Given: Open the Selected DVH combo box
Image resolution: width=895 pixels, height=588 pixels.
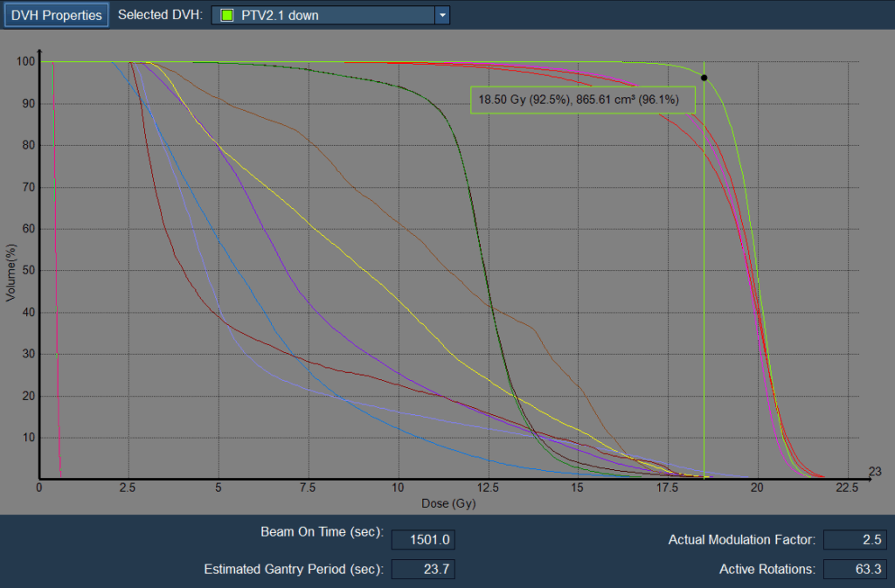Looking at the screenshot, I should point(323,16).
